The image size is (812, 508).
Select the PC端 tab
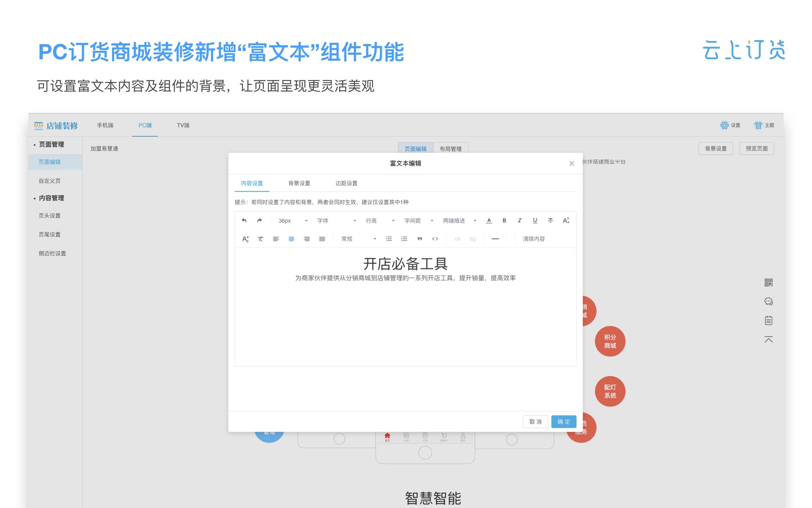tap(145, 125)
